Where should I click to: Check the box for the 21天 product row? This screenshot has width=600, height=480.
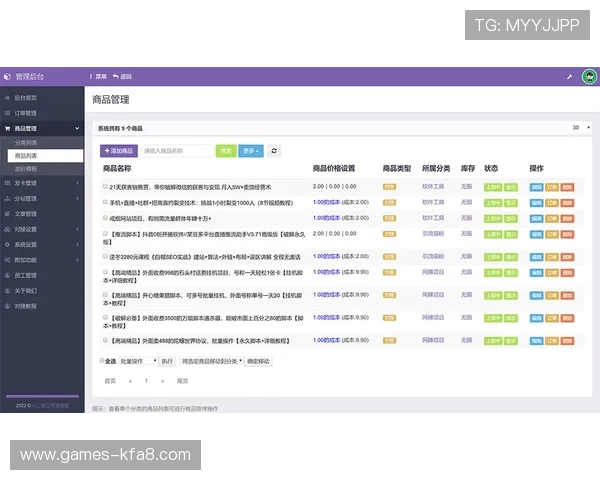pos(105,186)
